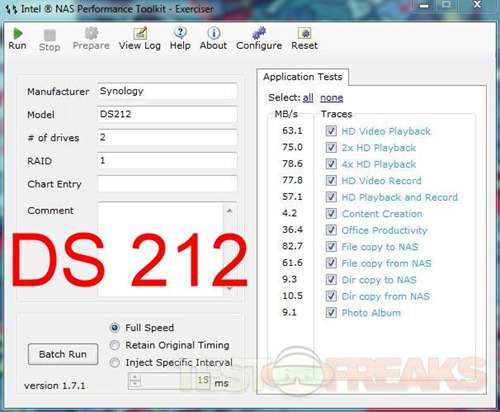Uncheck File copy to NAS
500x412 pixels.
tap(331, 246)
